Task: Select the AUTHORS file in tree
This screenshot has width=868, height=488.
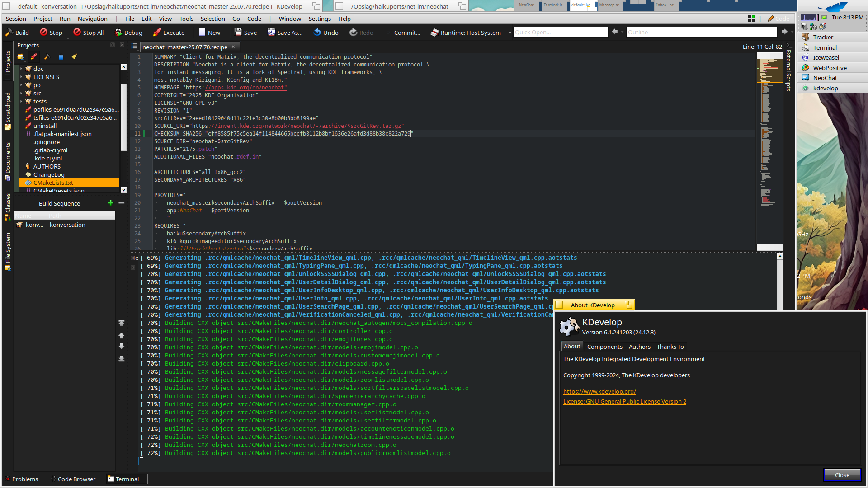Action: 47,166
